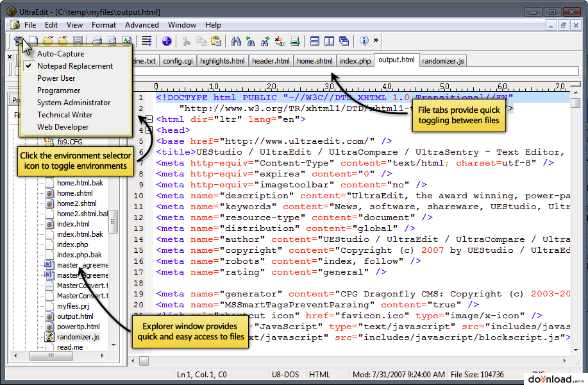Click the U8-DOS status bar entry
The height and width of the screenshot is (385, 588).
point(285,375)
